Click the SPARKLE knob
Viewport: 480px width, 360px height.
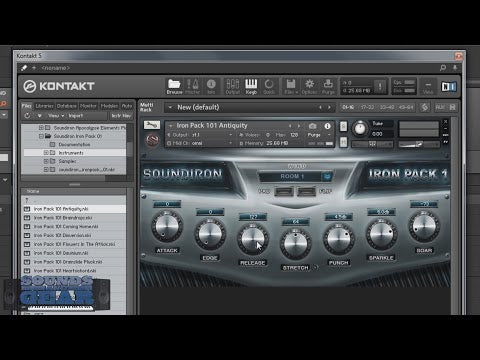tap(381, 234)
